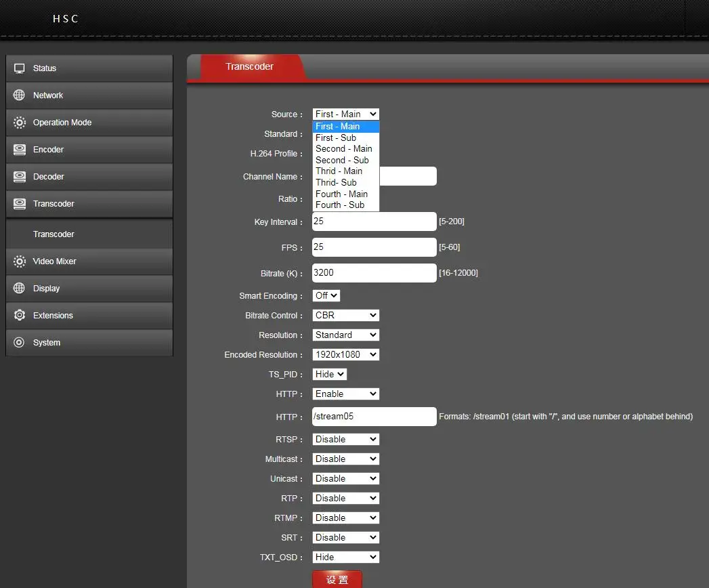Open the Decoder menu label
Viewport: 709px width, 588px height.
(x=48, y=177)
